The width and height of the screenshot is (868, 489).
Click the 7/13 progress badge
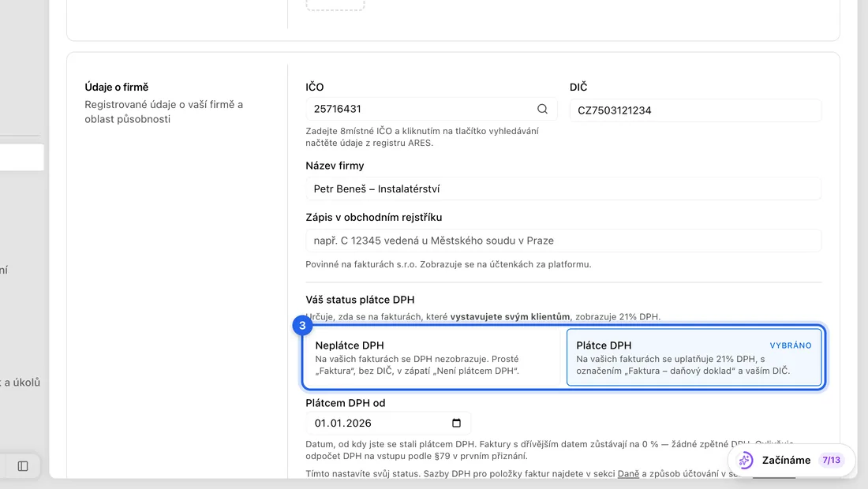(x=831, y=461)
